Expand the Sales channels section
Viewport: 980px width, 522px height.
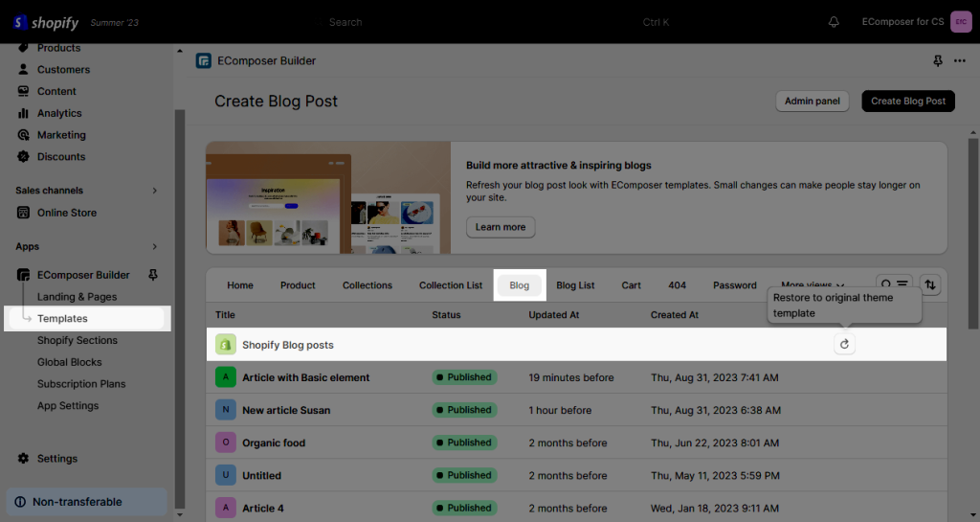point(154,191)
